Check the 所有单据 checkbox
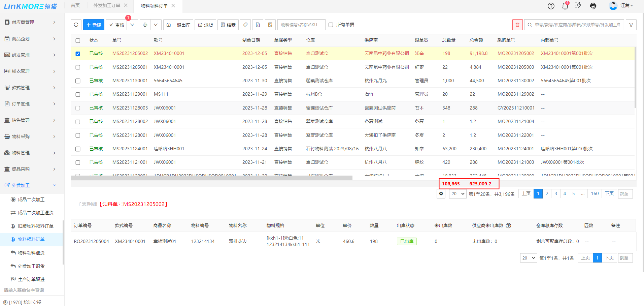The width and height of the screenshot is (644, 306). pos(331,25)
